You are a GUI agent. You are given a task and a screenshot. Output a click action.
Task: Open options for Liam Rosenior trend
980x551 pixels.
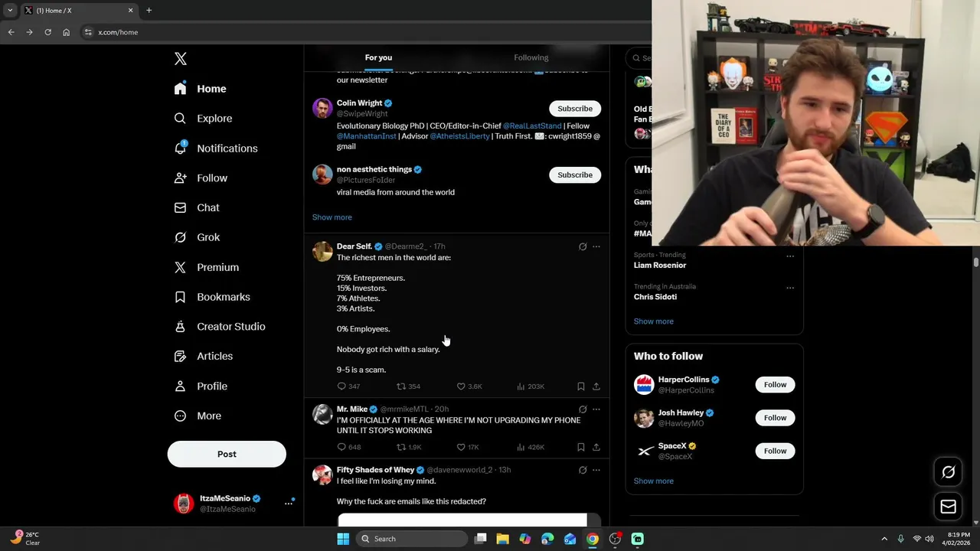[790, 256]
